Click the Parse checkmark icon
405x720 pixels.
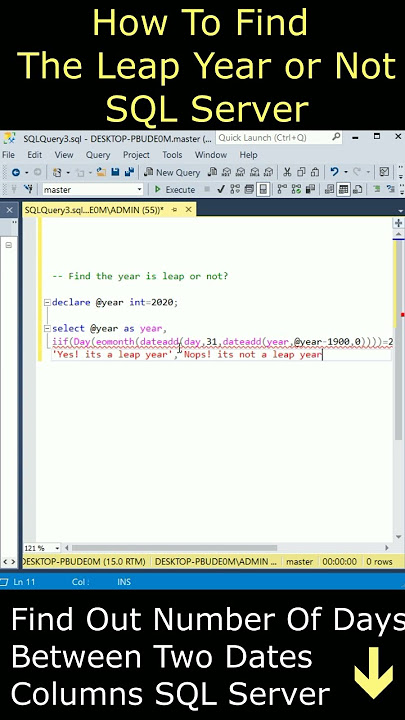pyautogui.click(x=221, y=189)
